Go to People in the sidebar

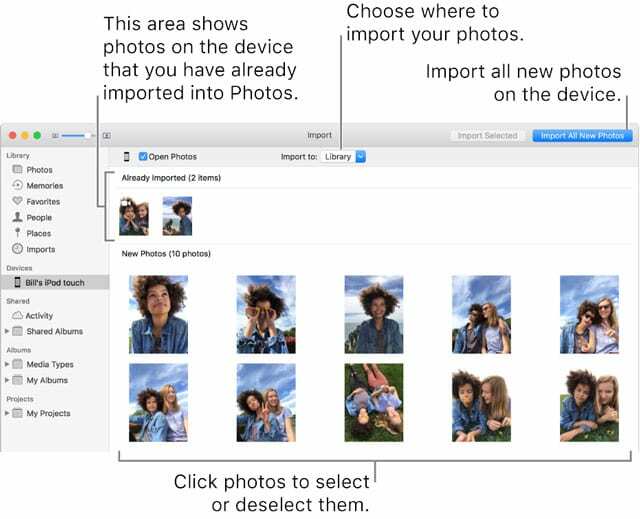coord(39,217)
